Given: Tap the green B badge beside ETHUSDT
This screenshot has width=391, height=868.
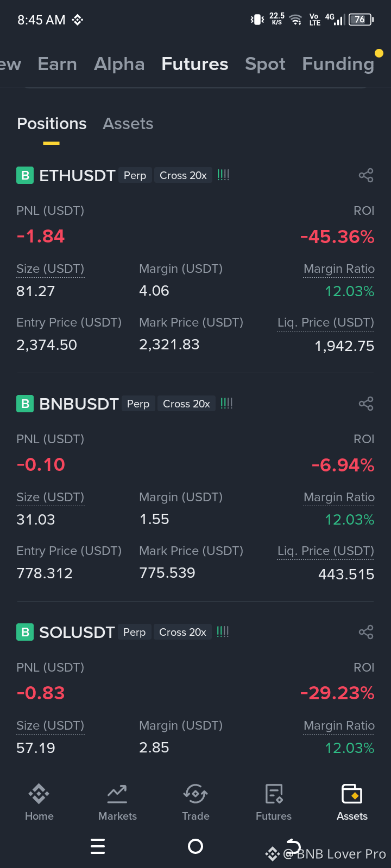Looking at the screenshot, I should [25, 175].
